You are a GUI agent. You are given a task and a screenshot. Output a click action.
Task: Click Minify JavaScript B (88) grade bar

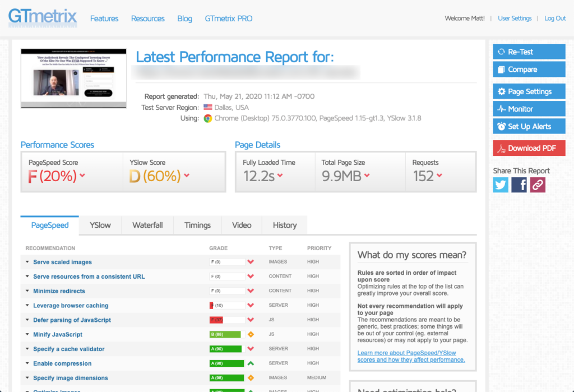(227, 334)
